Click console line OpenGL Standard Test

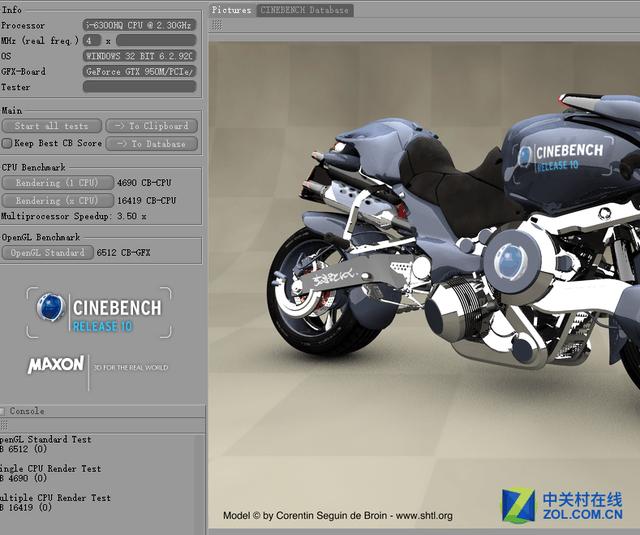click(x=46, y=440)
